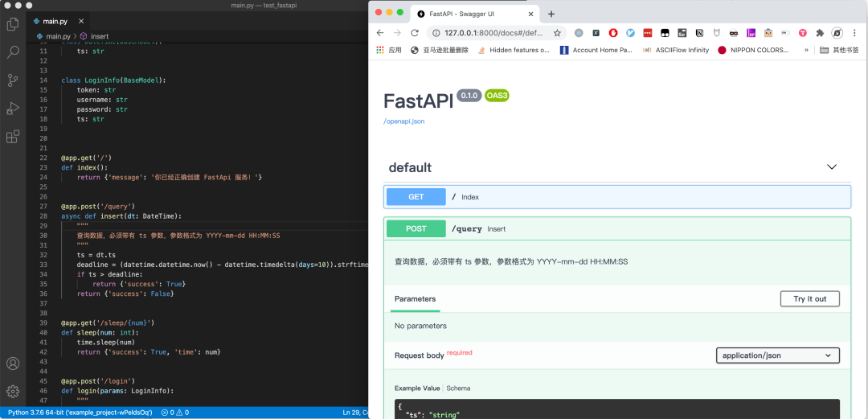The image size is (868, 419).
Task: Open the /openapi.json link
Action: point(404,121)
